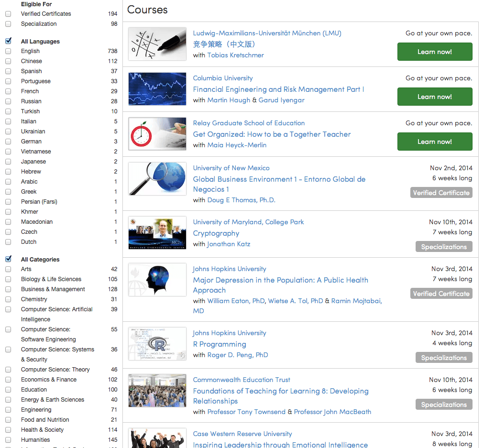This screenshot has height=448, width=484.
Task: View instructor Maia Heyck-Merlin
Action: [x=237, y=145]
